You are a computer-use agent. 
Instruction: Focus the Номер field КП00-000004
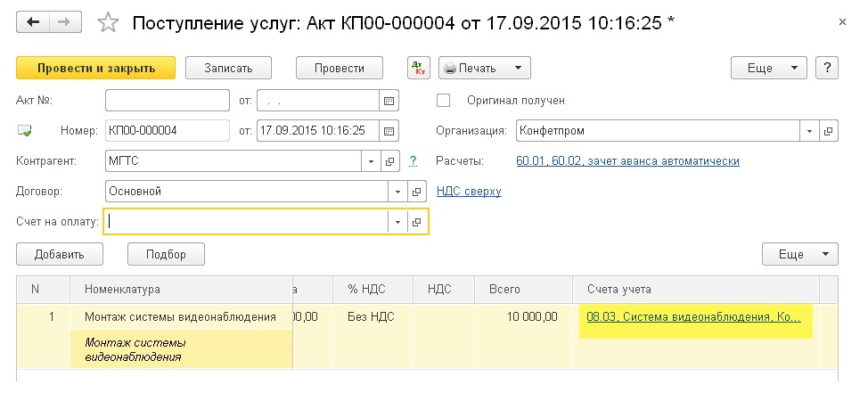(168, 131)
